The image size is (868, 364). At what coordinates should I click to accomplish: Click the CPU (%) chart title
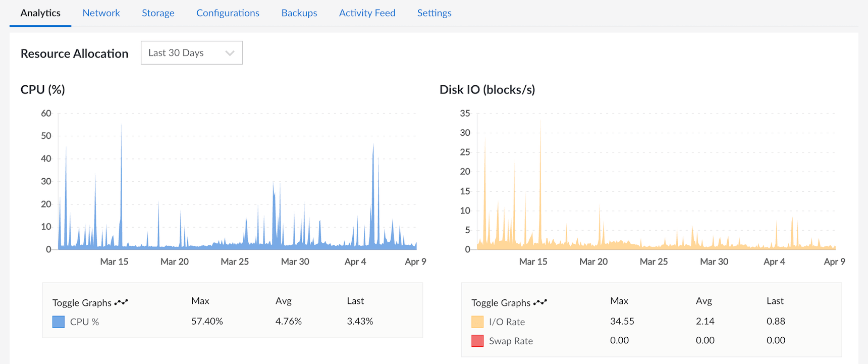[43, 89]
